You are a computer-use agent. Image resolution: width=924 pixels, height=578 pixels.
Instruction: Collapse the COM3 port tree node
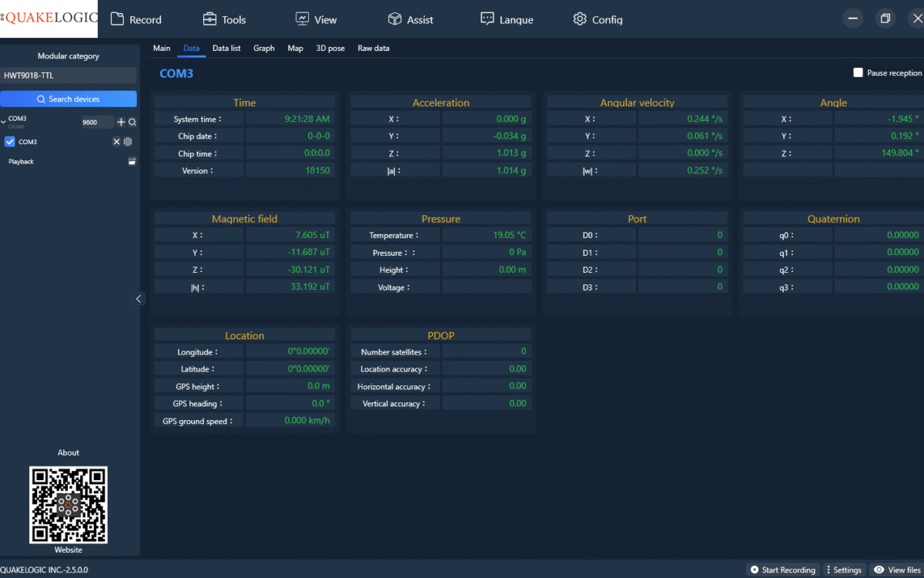(3, 121)
